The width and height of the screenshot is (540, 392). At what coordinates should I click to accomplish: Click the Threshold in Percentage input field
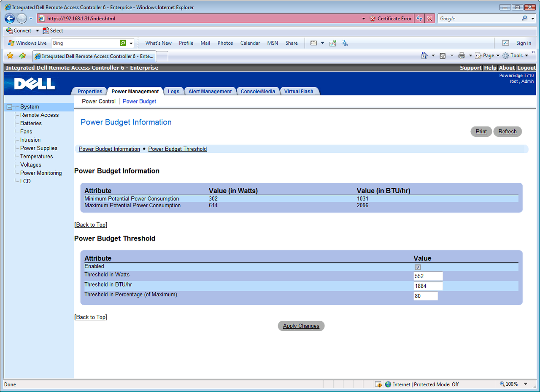click(426, 296)
